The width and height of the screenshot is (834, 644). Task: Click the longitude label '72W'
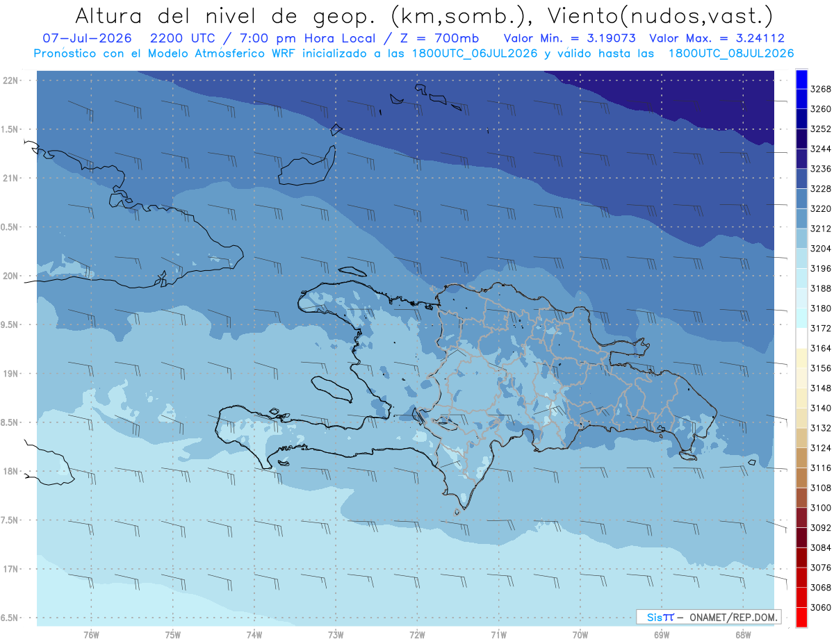point(418,634)
